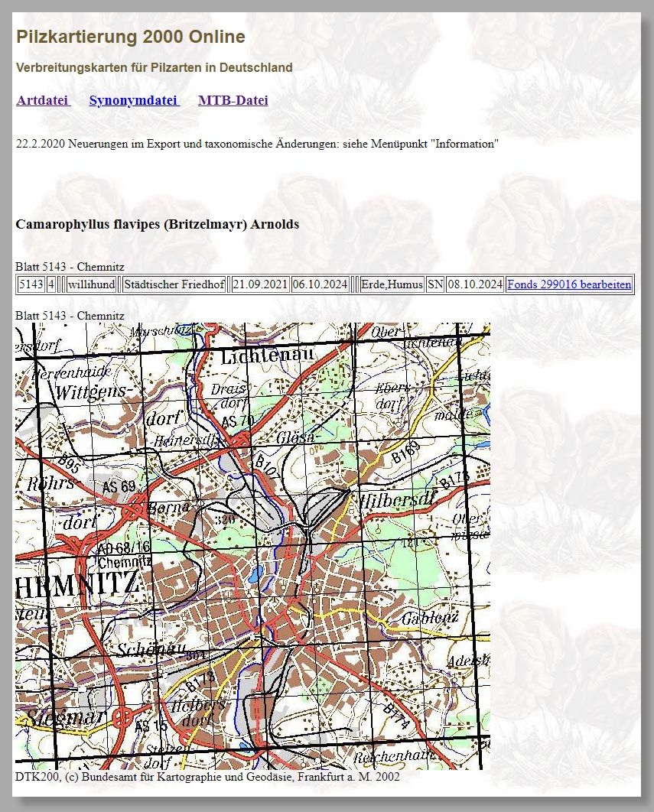
Task: Click the 'Verbreitungskarten für Pilzarten in Deutschland' subtitle
Action: pyautogui.click(x=155, y=67)
